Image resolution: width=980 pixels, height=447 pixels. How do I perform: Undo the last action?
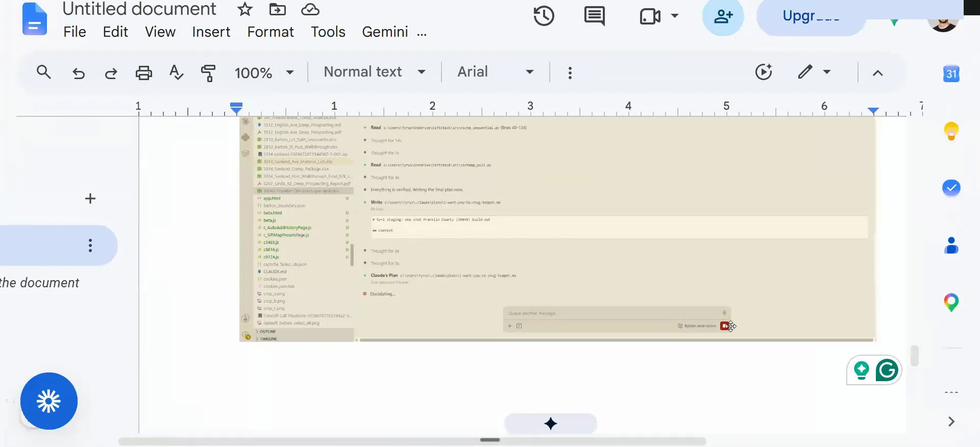[78, 73]
